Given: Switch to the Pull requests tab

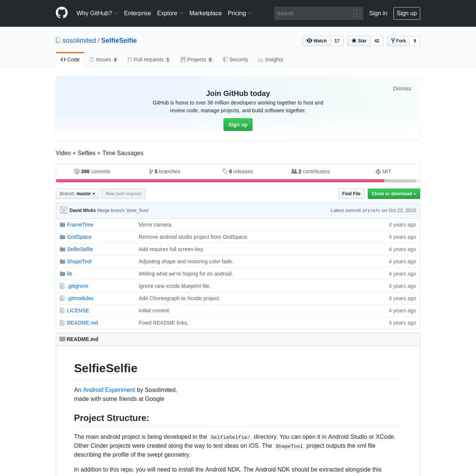Looking at the screenshot, I should [149, 59].
